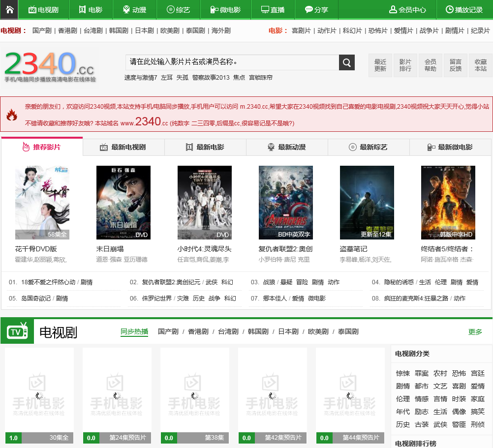Screen dimensions: 493x448
Task: Open the TV card labeled 30集全
Action: [x=39, y=395]
